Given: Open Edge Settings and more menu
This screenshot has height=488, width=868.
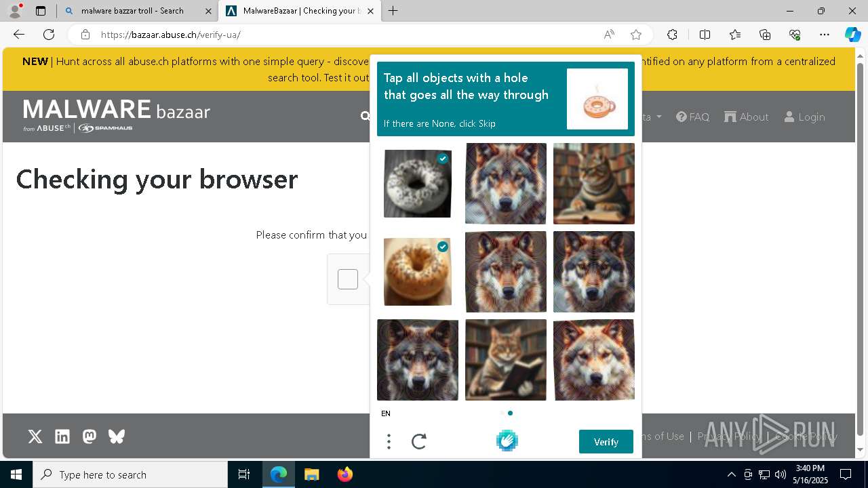Looking at the screenshot, I should pos(825,35).
